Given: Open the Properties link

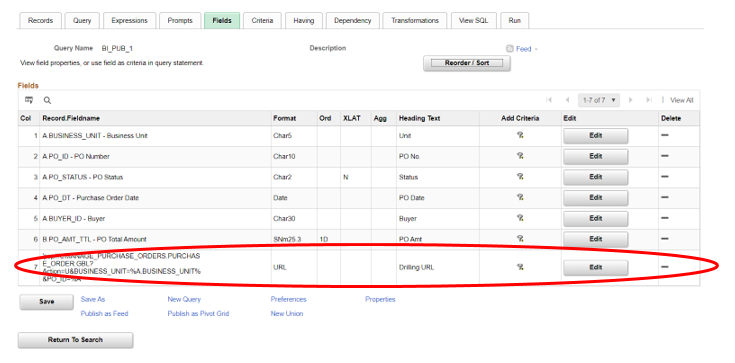Looking at the screenshot, I should 380,299.
